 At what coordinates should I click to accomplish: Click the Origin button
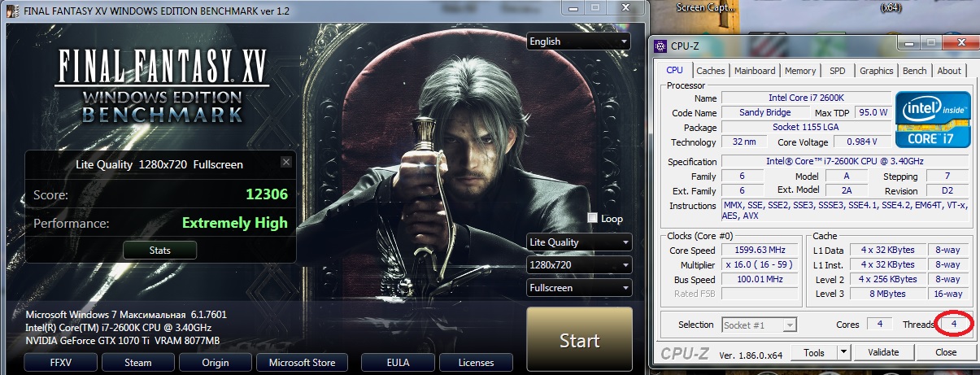[x=214, y=362]
